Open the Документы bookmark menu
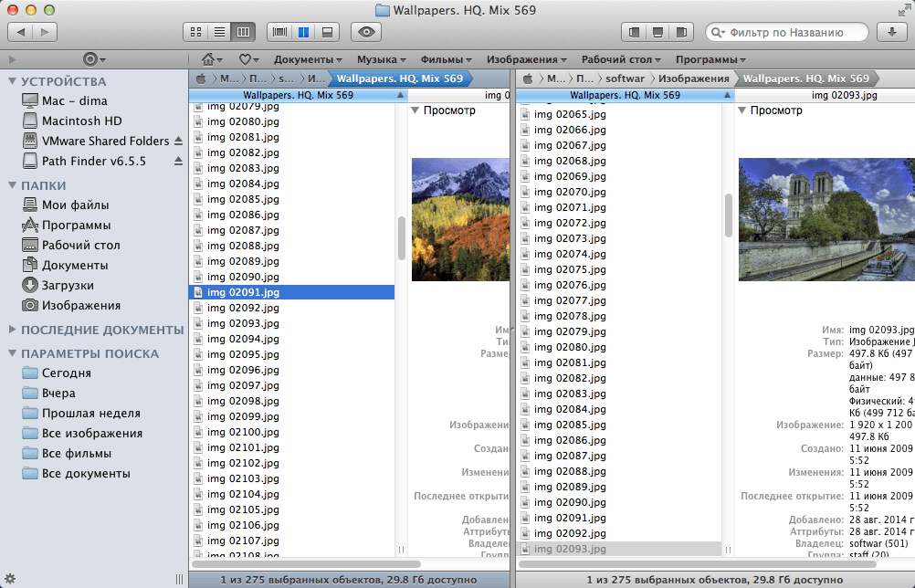Image resolution: width=915 pixels, height=588 pixels. pyautogui.click(x=308, y=59)
